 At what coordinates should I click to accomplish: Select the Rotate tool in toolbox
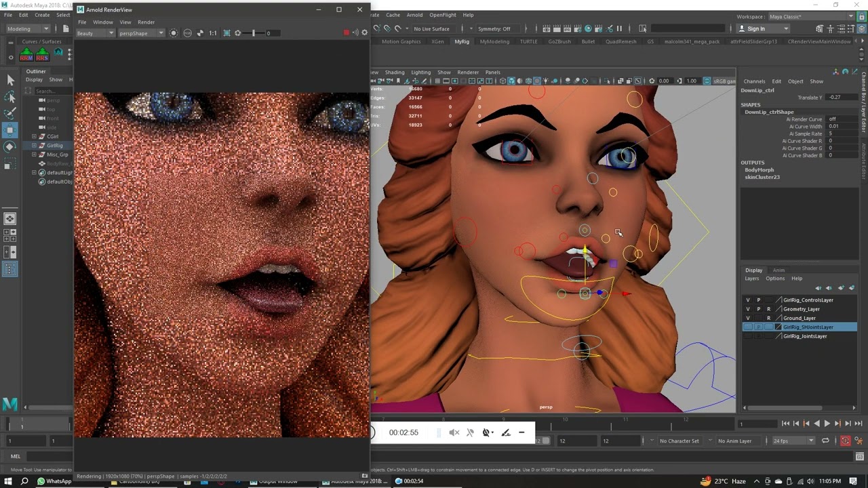tap(10, 146)
